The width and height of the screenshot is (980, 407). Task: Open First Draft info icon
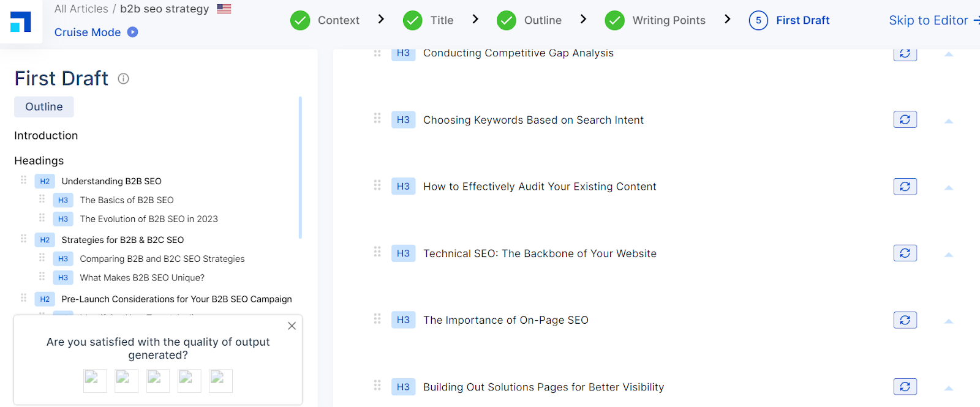pyautogui.click(x=123, y=78)
